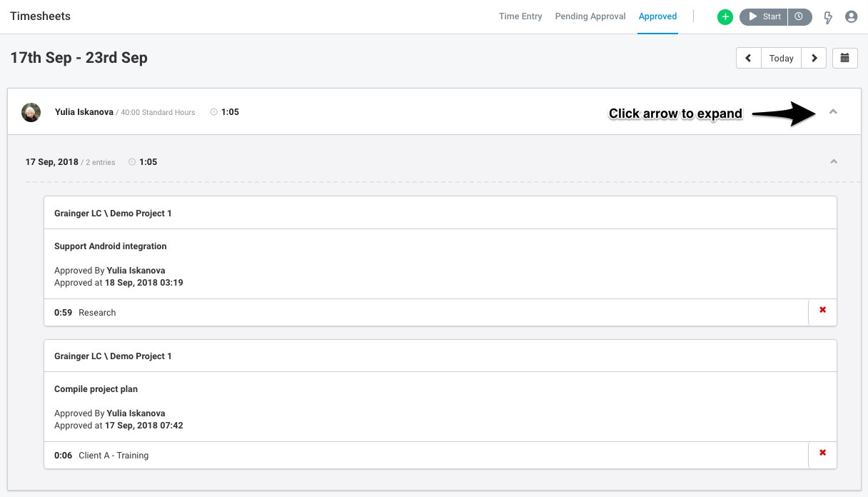Click the 0:59 duration value
Viewport: 868px width, 497px height.
64,313
